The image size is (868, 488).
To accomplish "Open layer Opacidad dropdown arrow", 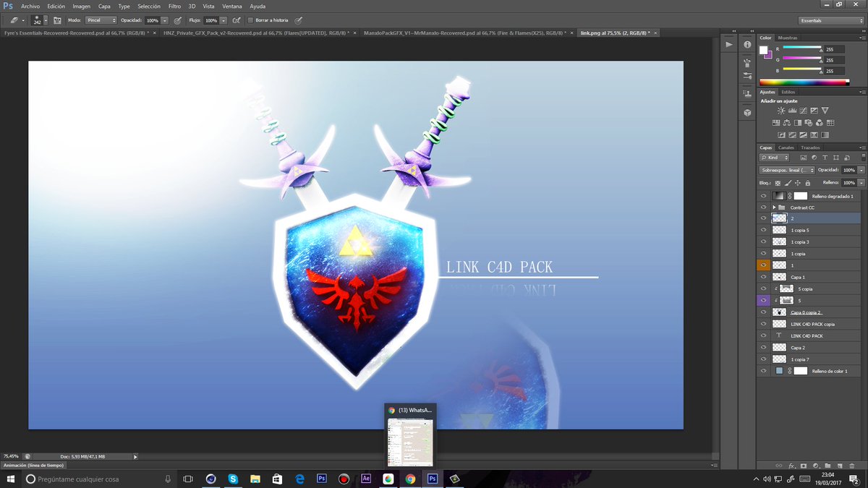I will point(861,170).
